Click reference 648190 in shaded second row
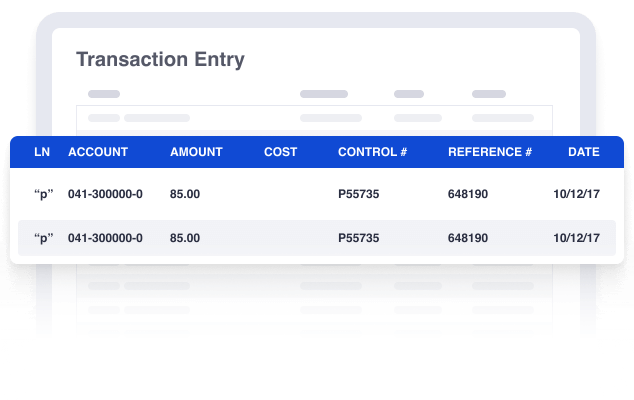 [x=468, y=238]
